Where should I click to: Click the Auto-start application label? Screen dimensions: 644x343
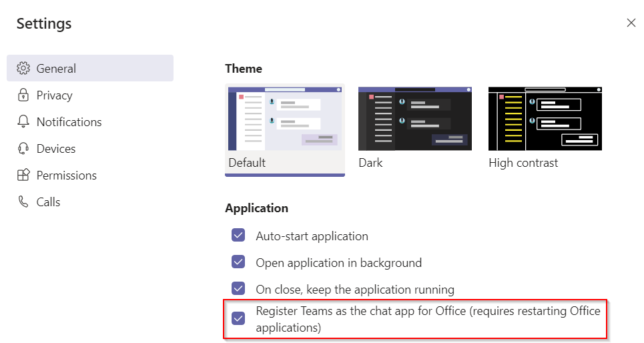point(312,236)
